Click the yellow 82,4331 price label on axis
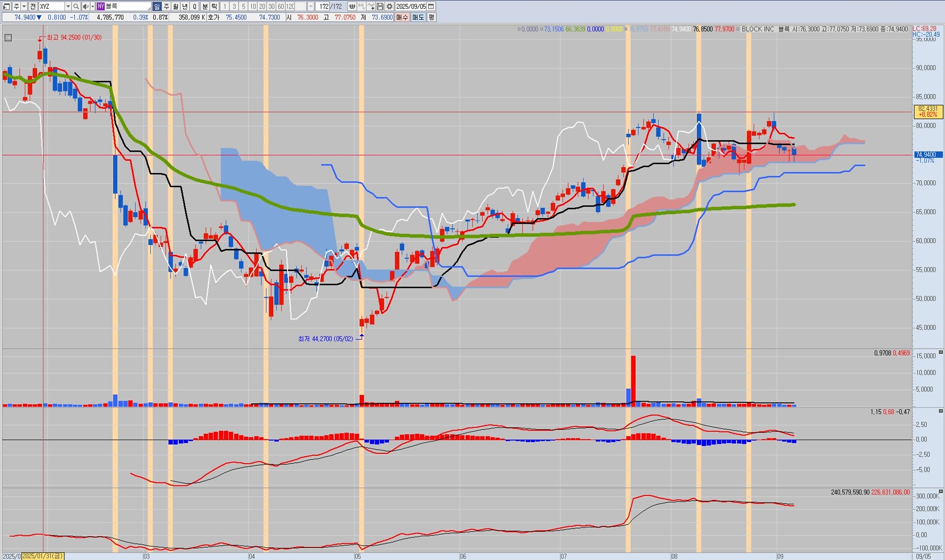 (x=928, y=112)
